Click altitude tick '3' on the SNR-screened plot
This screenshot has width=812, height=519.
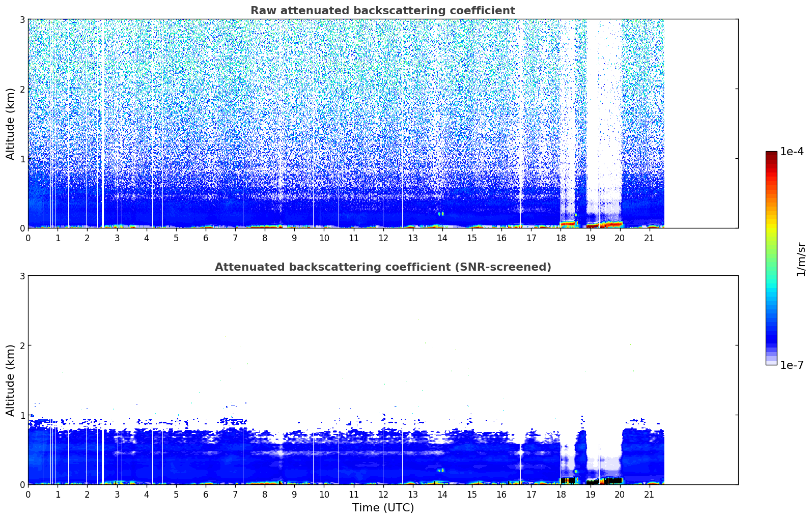(22, 276)
